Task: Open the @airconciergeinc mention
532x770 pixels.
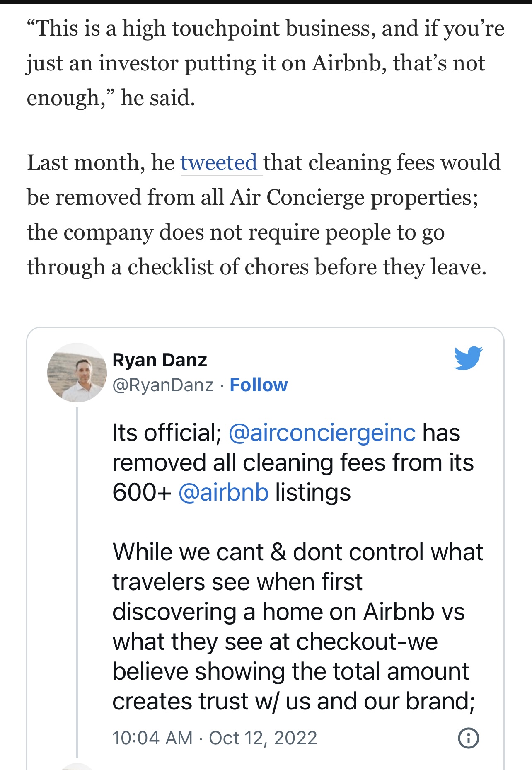Action: (x=322, y=433)
